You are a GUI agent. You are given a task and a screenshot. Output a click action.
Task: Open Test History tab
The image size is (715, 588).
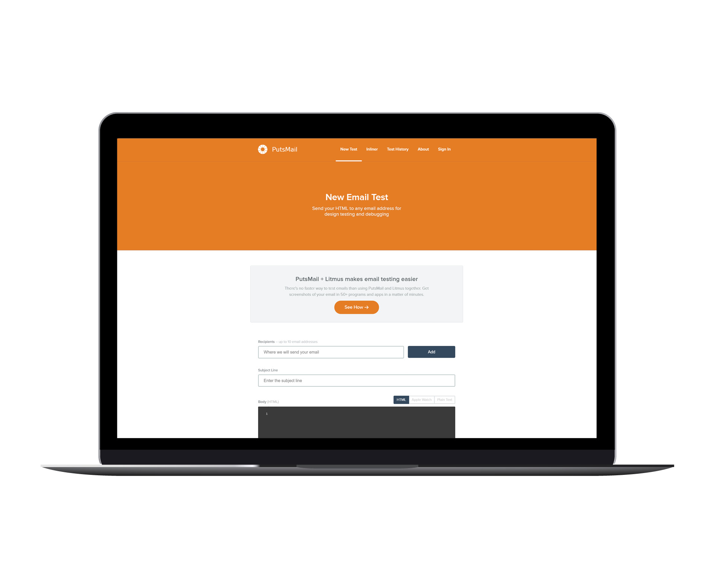[x=398, y=149]
